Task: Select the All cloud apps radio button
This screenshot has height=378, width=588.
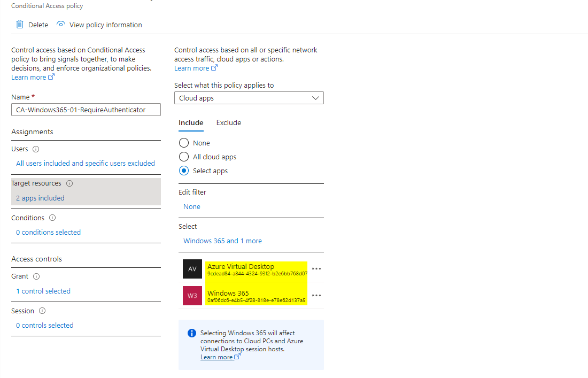Action: tap(184, 157)
